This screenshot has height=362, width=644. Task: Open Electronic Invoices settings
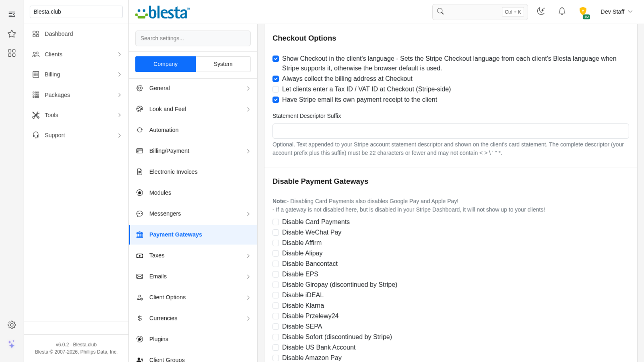(193, 172)
